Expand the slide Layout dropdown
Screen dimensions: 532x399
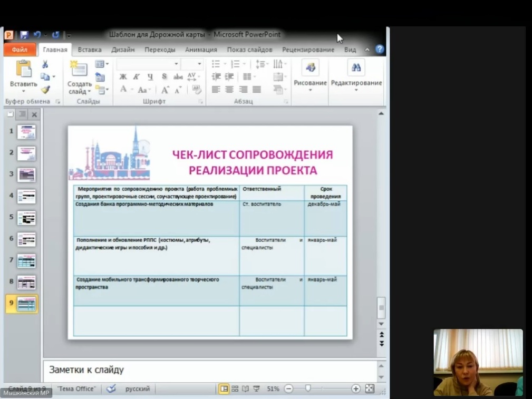[x=102, y=64]
